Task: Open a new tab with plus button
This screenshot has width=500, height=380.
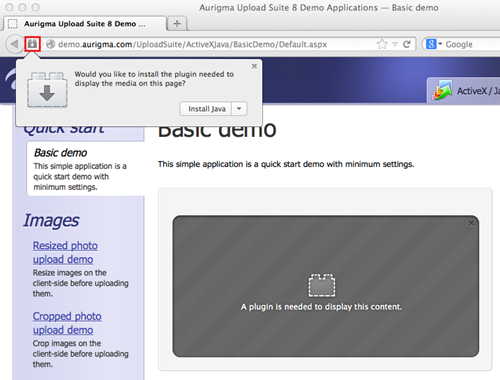Action: (x=177, y=23)
